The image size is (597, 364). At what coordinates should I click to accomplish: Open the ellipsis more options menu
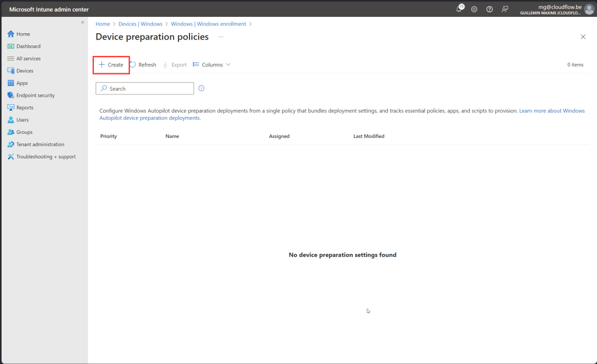[221, 37]
